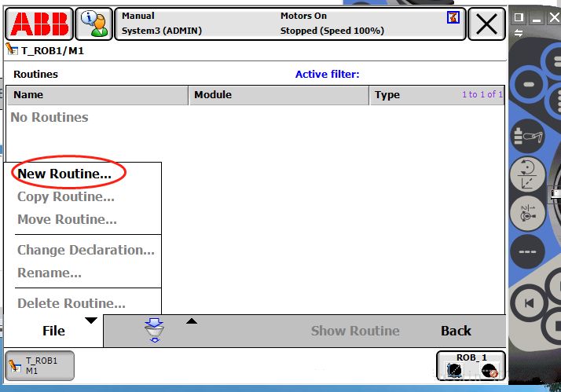The width and height of the screenshot is (561, 392).
Task: Choose Copy Routine... menu entry
Action: 66,196
